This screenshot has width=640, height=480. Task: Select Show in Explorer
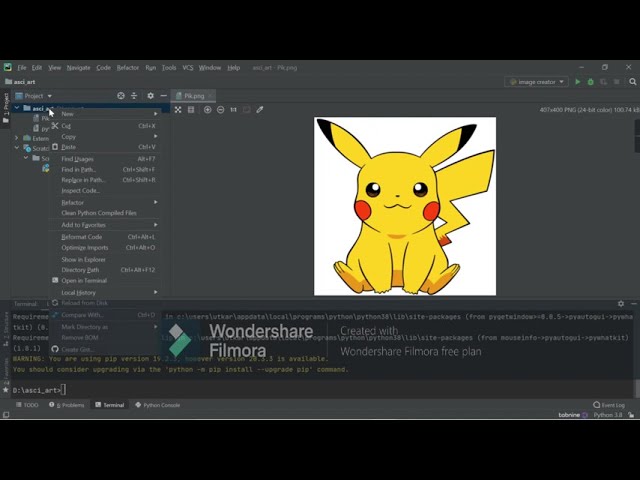[x=104, y=260]
